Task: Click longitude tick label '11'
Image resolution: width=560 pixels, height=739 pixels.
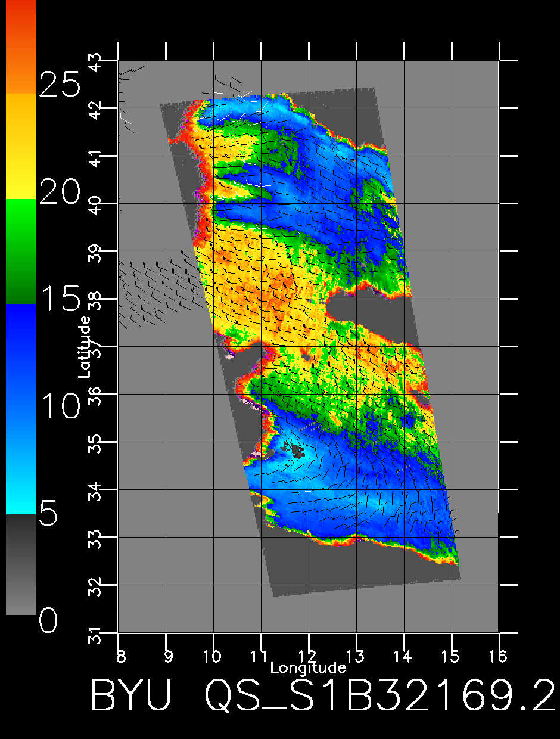Action: (x=260, y=657)
